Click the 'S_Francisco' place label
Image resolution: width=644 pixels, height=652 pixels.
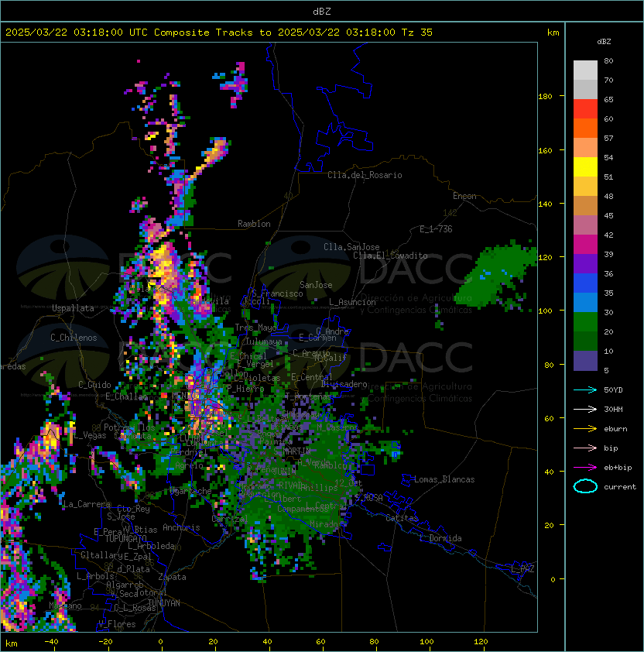pyautogui.click(x=277, y=294)
